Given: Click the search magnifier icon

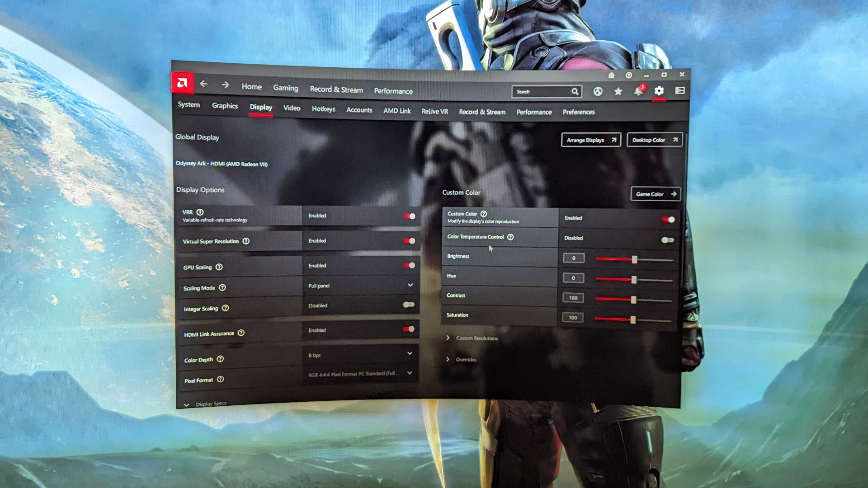Looking at the screenshot, I should pyautogui.click(x=574, y=91).
